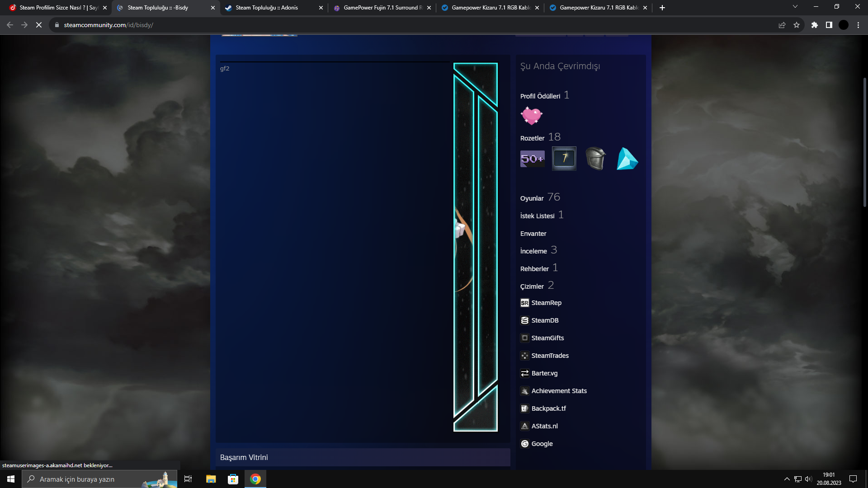Open the Backpack.tf profile link

(548, 408)
